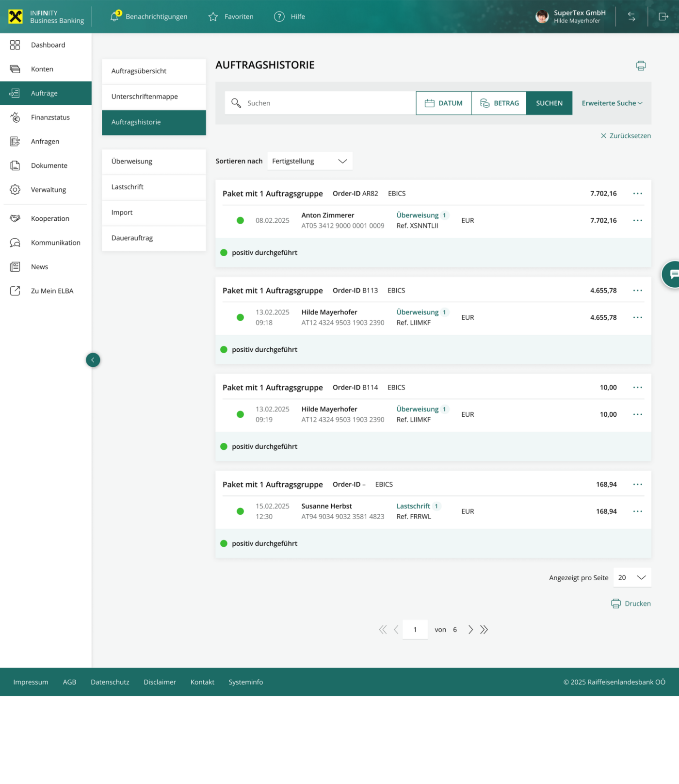Collapse the sidebar with the round arrow button
The image size is (679, 784).
[93, 360]
